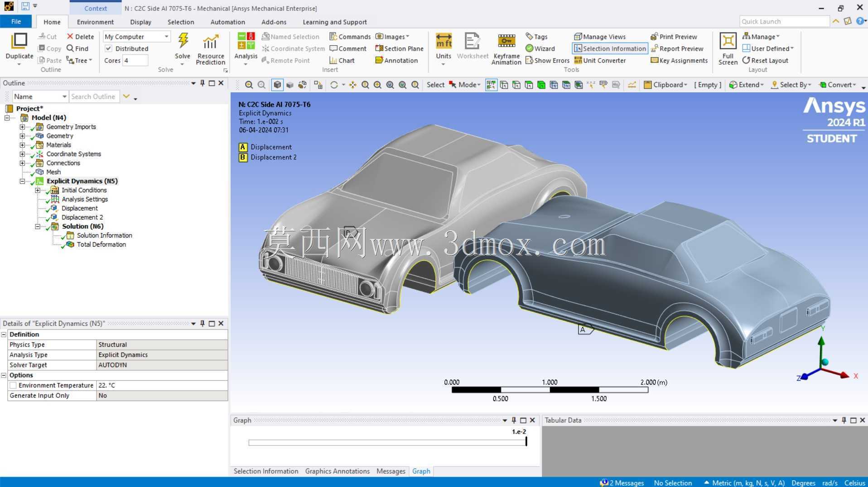Click the Metric units status bar entry

pyautogui.click(x=744, y=482)
